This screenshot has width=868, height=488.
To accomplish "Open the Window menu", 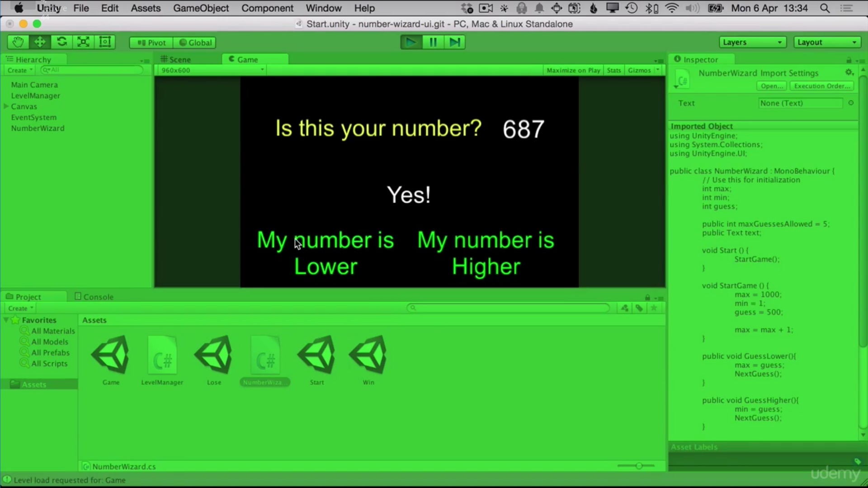I will tap(323, 8).
